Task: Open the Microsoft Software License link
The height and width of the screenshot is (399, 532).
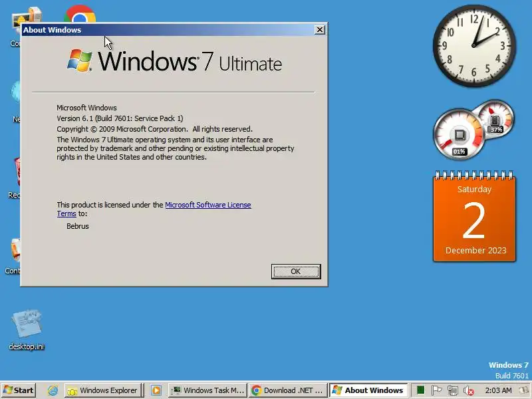Action: (x=208, y=205)
